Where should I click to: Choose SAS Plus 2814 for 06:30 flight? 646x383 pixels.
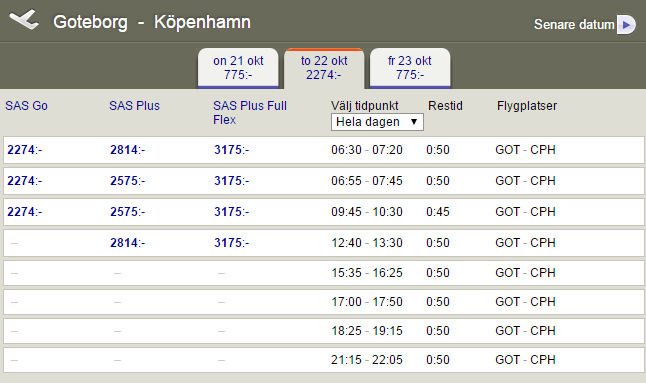tap(128, 150)
